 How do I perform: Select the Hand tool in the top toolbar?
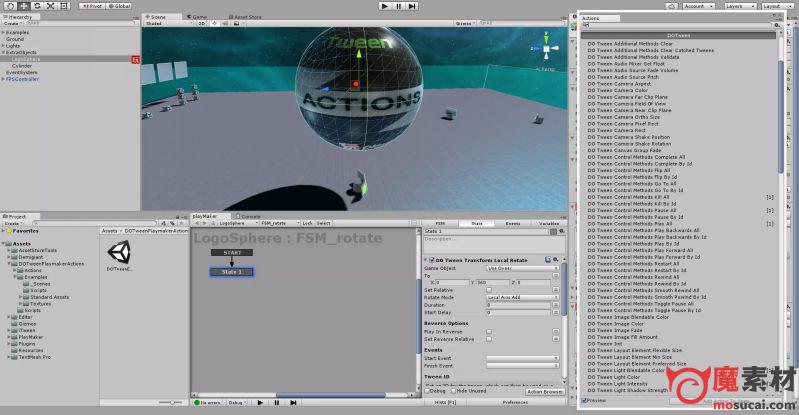(10, 6)
